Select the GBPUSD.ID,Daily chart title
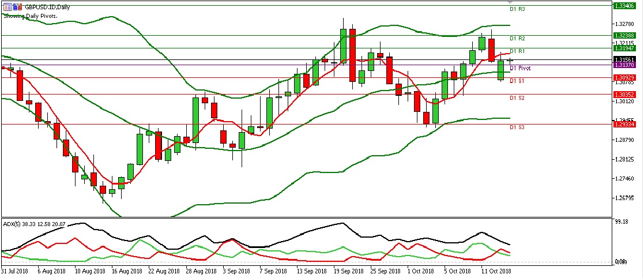Image resolution: width=644 pixels, height=278 pixels. (x=43, y=7)
